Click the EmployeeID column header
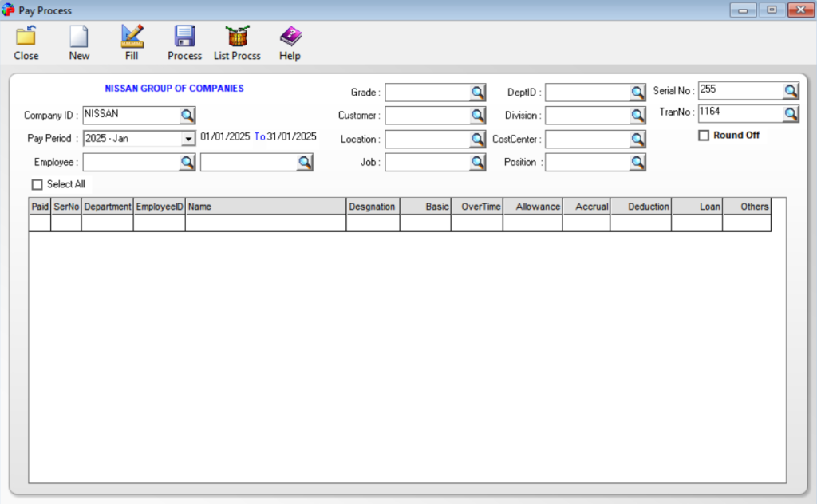Viewport: 817px width, 504px height. pos(160,207)
